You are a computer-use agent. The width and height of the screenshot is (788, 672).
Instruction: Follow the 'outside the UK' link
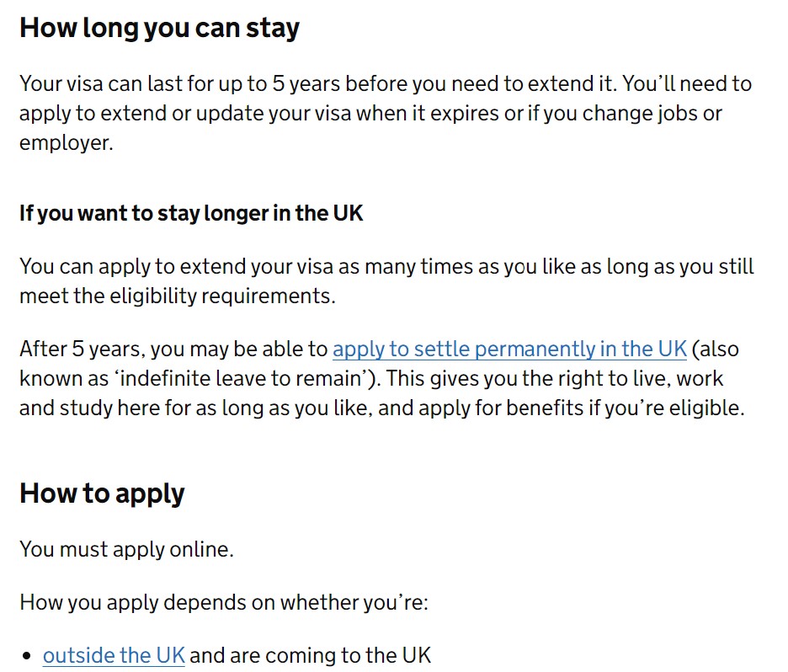pos(114,655)
